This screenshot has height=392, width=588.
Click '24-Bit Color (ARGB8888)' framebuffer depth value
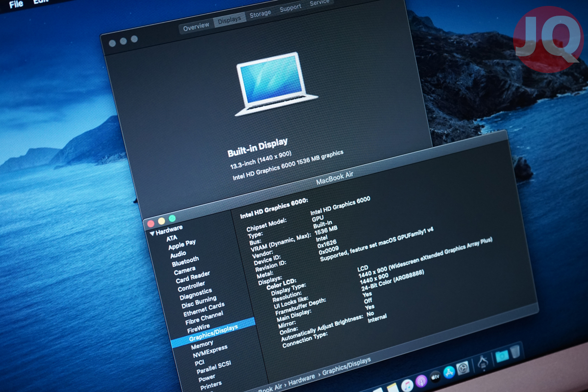pyautogui.click(x=393, y=281)
